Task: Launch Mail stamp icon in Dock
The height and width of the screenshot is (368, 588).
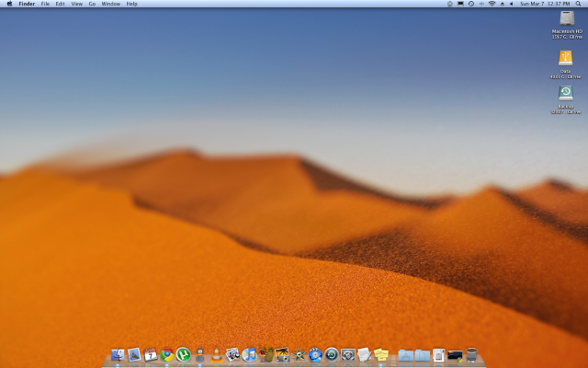Action: [x=134, y=355]
